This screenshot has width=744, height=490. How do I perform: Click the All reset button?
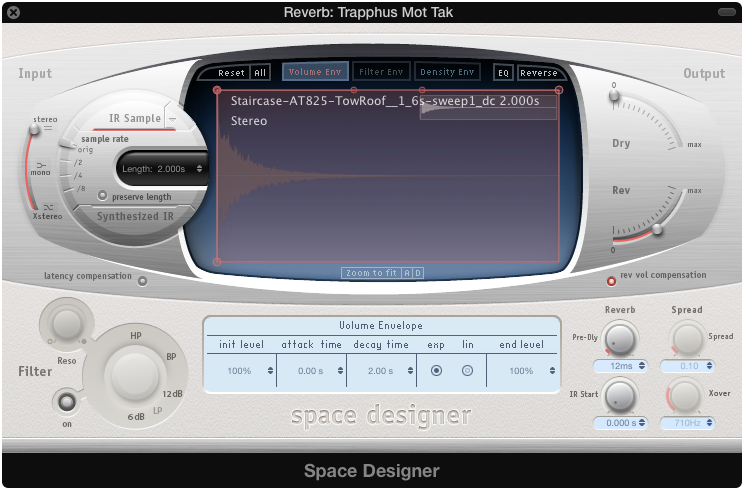tap(260, 73)
